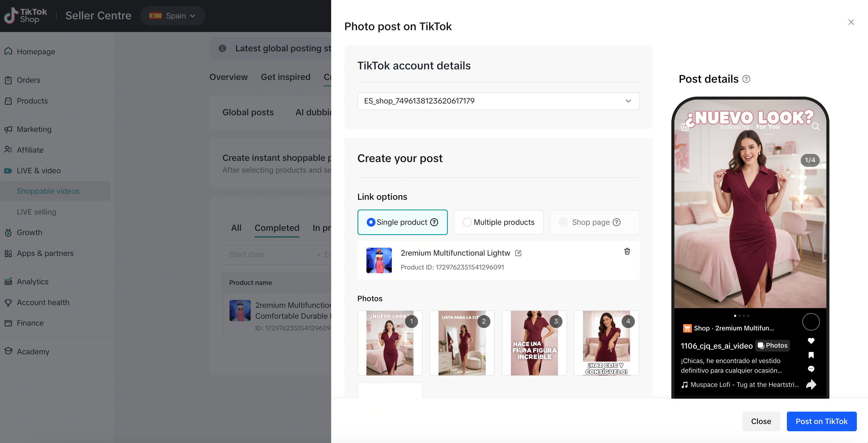Choose the Shop page link option
The width and height of the screenshot is (868, 443).
pyautogui.click(x=563, y=222)
